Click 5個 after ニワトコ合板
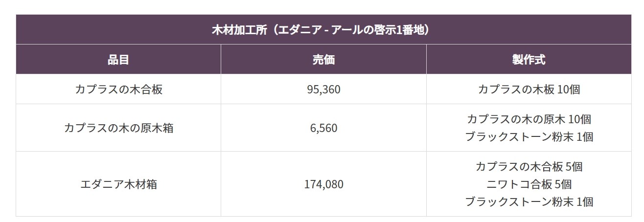 coord(561,184)
